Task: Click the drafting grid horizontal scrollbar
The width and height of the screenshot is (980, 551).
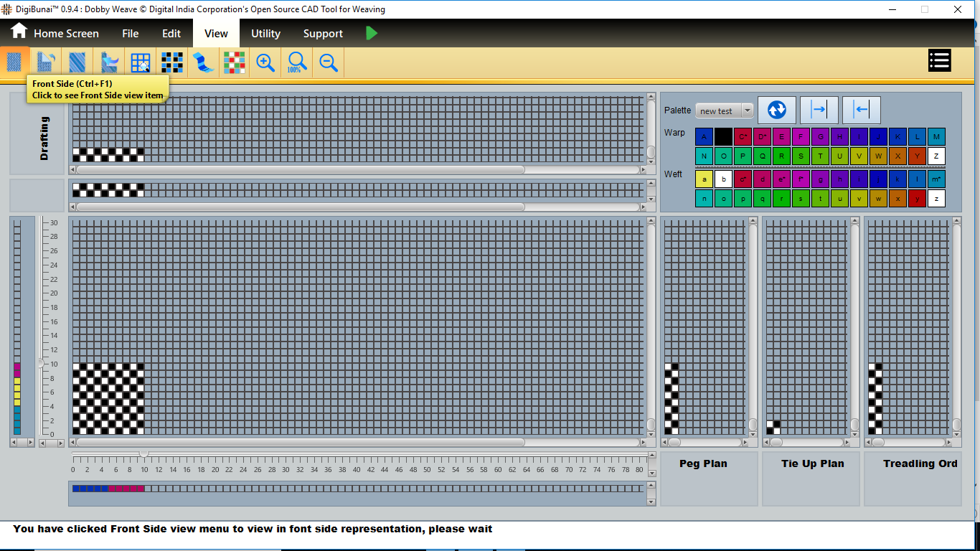Action: (300, 170)
